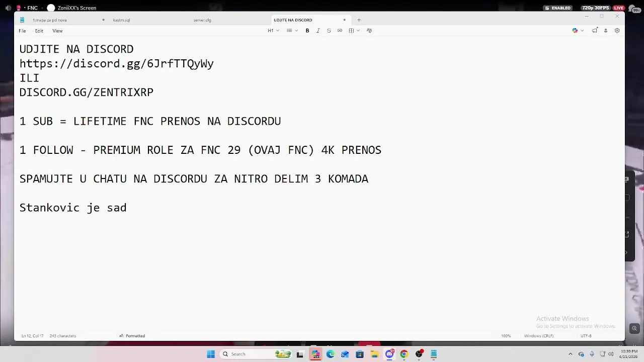Click the 'Ln 12, Col 17' status text
644x362 pixels.
(x=32, y=336)
